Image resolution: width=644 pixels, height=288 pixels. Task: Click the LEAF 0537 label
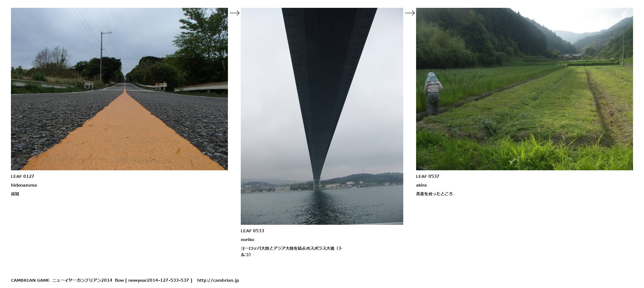428,176
